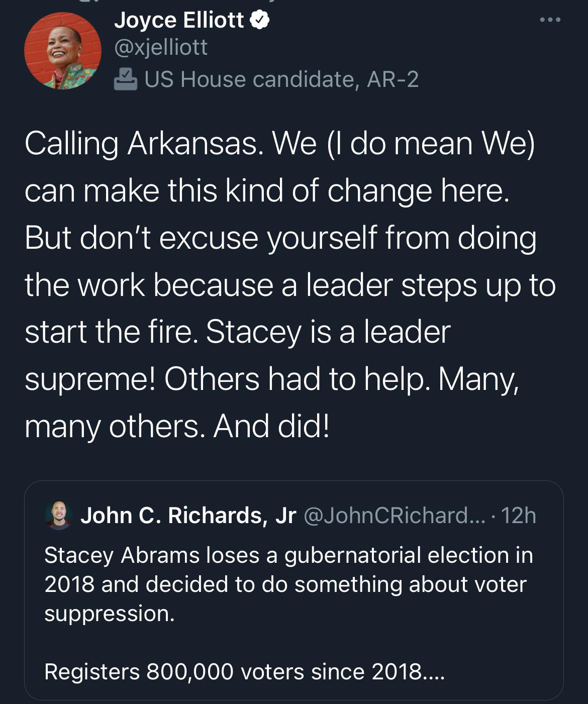The width and height of the screenshot is (588, 704).
Task: Tap the three-dot more options icon
Action: click(550, 20)
